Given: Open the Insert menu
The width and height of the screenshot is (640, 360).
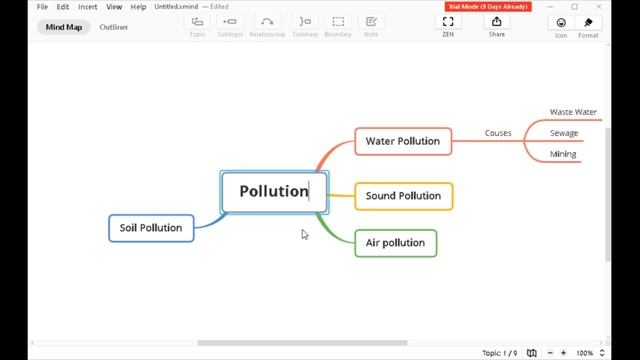Looking at the screenshot, I should 88,7.
